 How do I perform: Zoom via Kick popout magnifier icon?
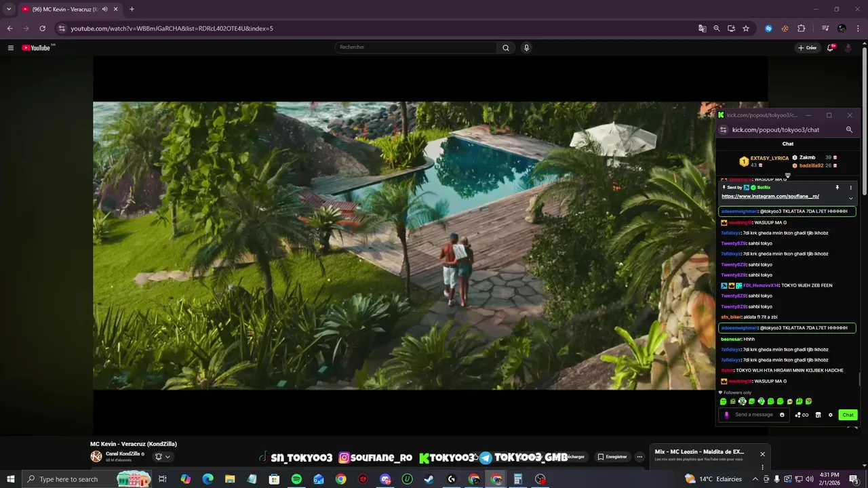pos(849,129)
